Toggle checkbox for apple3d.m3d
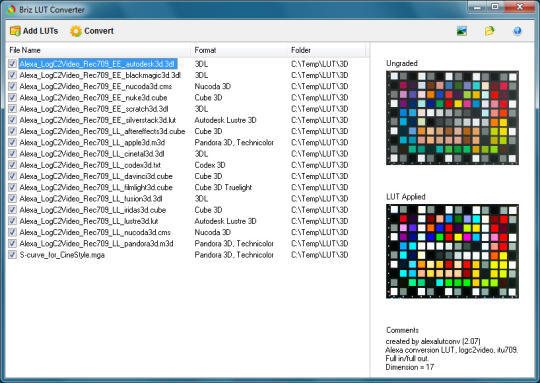The image size is (540, 383). [x=12, y=142]
